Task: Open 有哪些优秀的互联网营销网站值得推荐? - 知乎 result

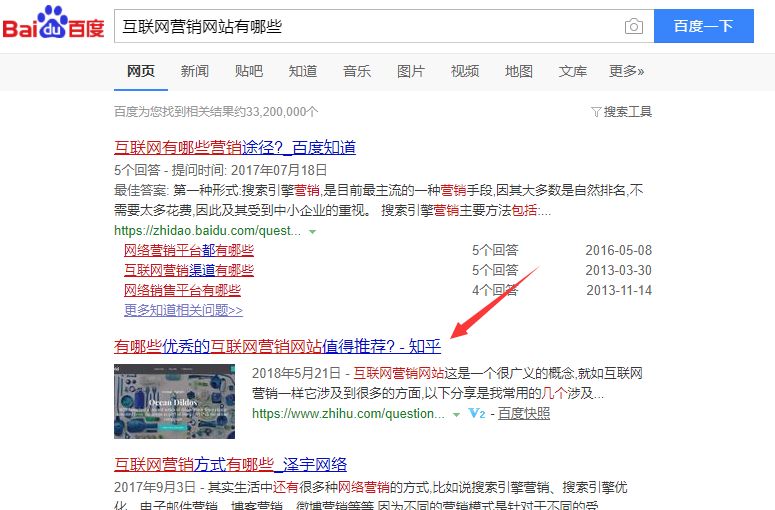Action: [277, 346]
